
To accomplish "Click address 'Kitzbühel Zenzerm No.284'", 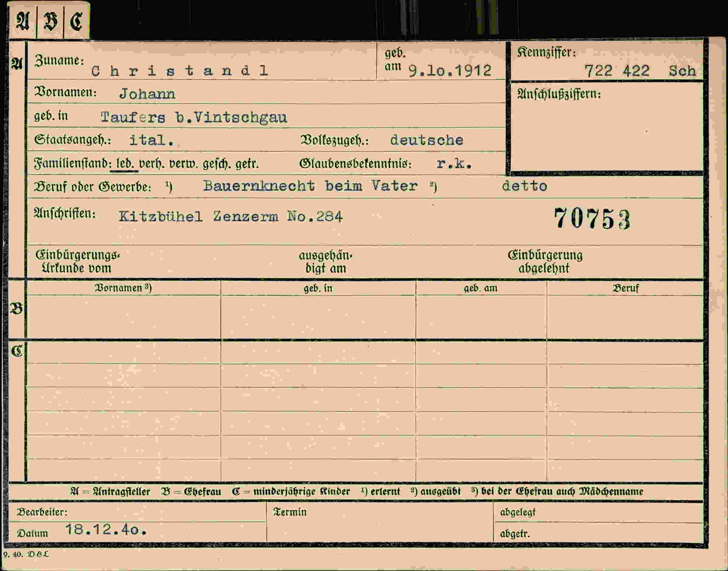I will tap(231, 217).
